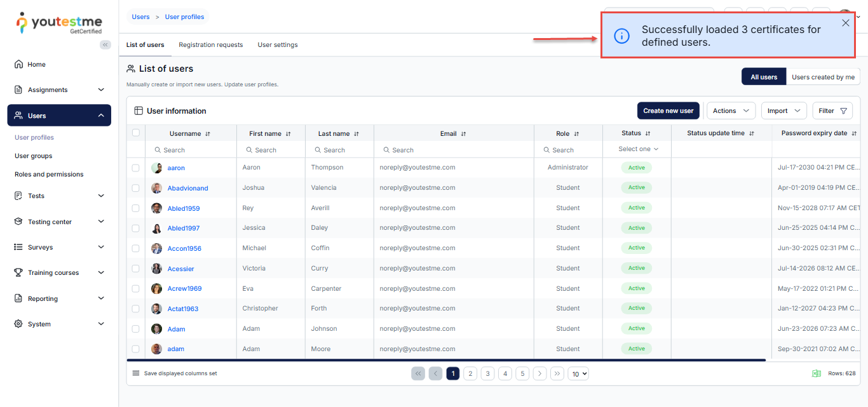The height and width of the screenshot is (407, 868).
Task: Sort by Username column arrows
Action: coord(208,134)
